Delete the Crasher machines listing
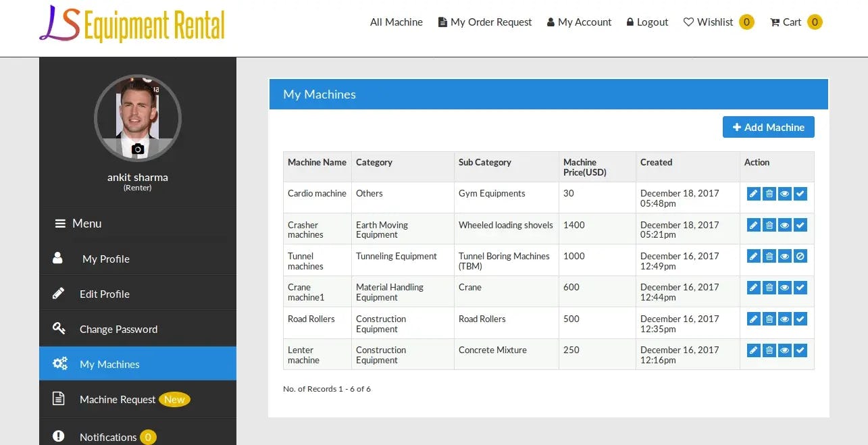The image size is (868, 445). coord(769,225)
